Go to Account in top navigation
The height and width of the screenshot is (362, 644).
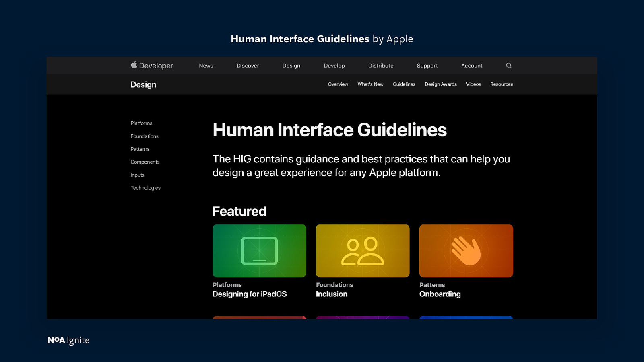pos(472,66)
